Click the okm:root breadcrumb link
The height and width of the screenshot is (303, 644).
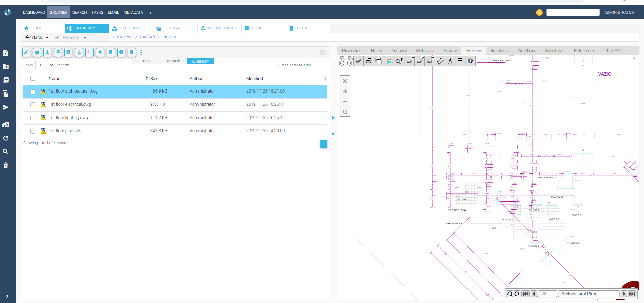(x=125, y=37)
